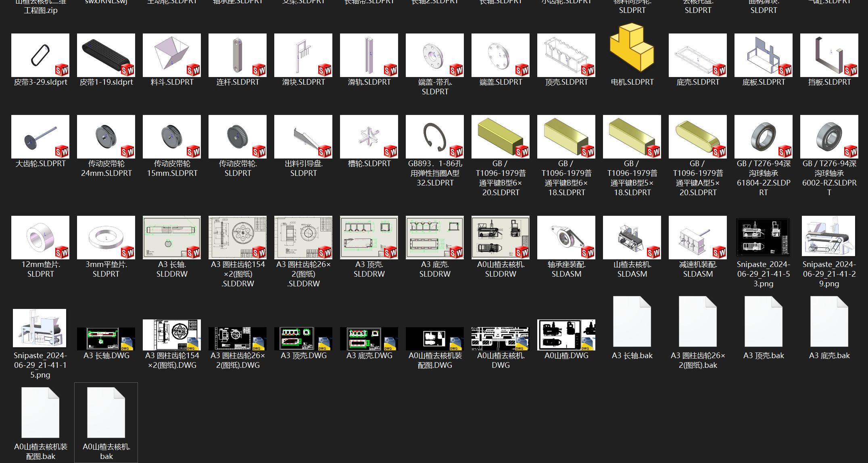Select the 大齿轮.SLDPRT gear part
868x463 pixels.
coord(40,137)
